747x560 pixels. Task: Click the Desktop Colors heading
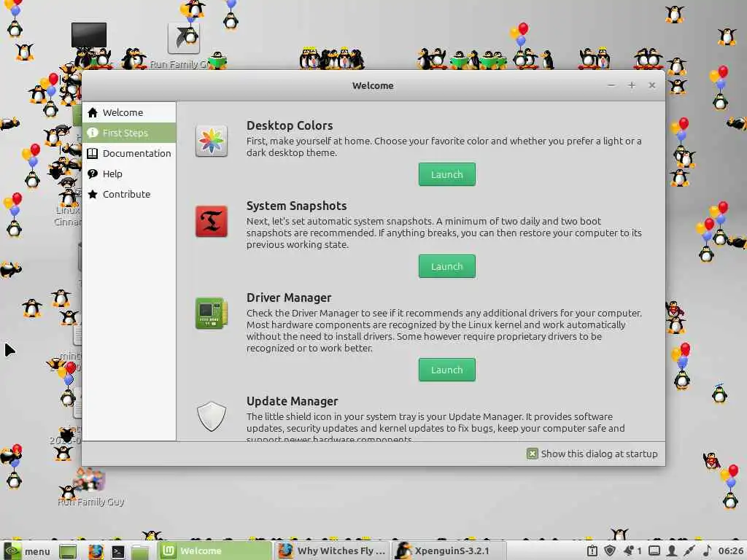290,125
